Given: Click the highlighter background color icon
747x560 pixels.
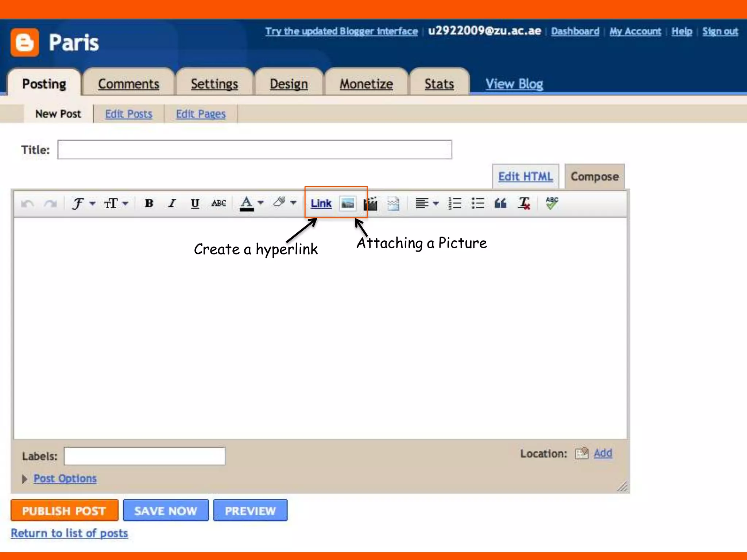Looking at the screenshot, I should pos(279,202).
